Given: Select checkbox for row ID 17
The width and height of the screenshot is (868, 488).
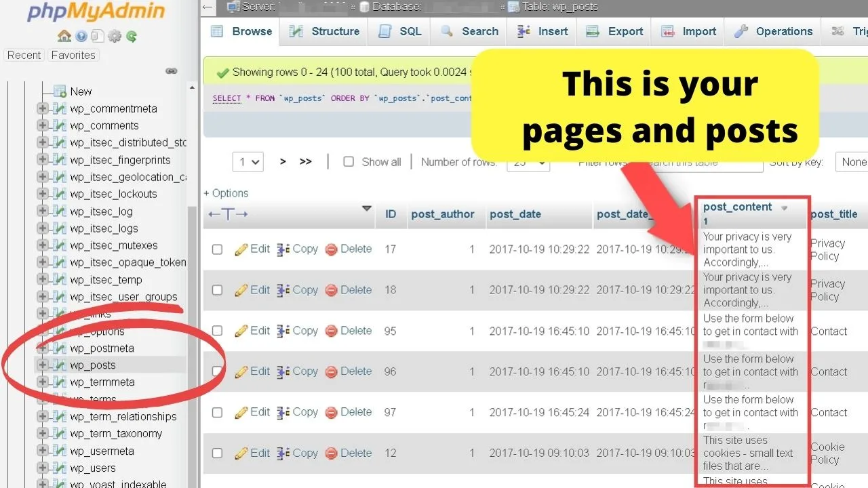Looking at the screenshot, I should [x=217, y=249].
